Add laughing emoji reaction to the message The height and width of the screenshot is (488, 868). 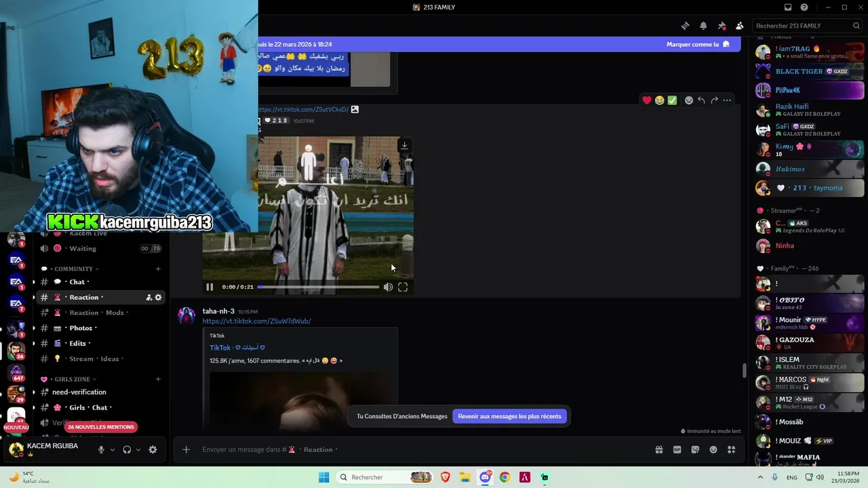click(x=659, y=100)
